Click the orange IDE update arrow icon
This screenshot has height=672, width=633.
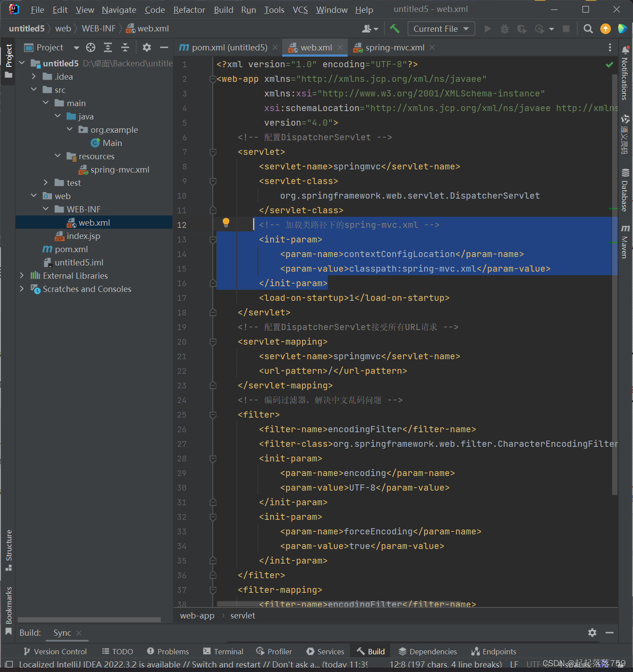click(x=605, y=29)
